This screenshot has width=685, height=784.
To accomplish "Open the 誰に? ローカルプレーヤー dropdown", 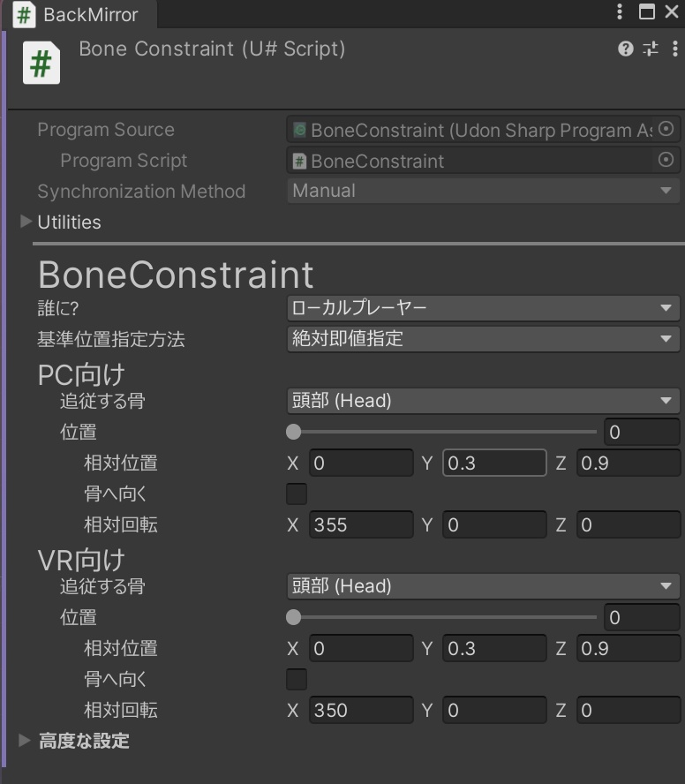I will (x=483, y=308).
